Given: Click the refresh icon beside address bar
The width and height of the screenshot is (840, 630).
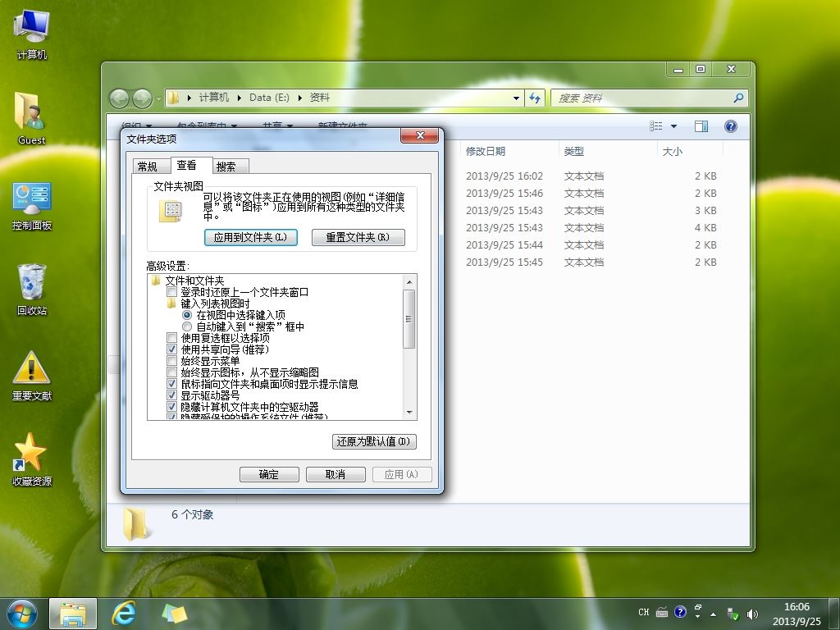Looking at the screenshot, I should pos(535,98).
